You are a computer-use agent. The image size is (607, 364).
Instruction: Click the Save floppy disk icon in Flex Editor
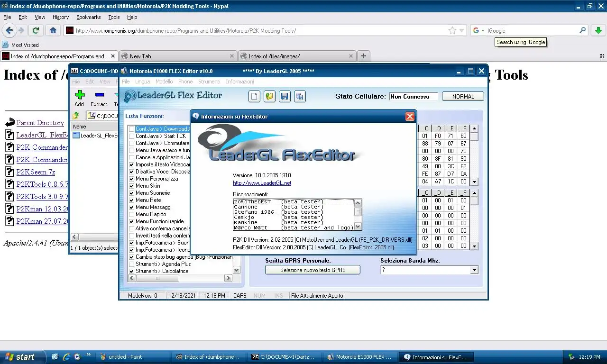(x=285, y=96)
